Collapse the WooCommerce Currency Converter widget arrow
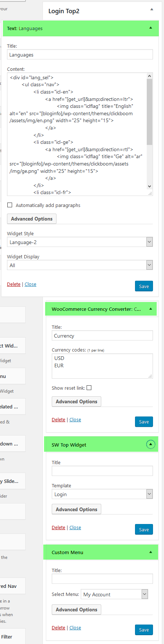 tap(150, 309)
